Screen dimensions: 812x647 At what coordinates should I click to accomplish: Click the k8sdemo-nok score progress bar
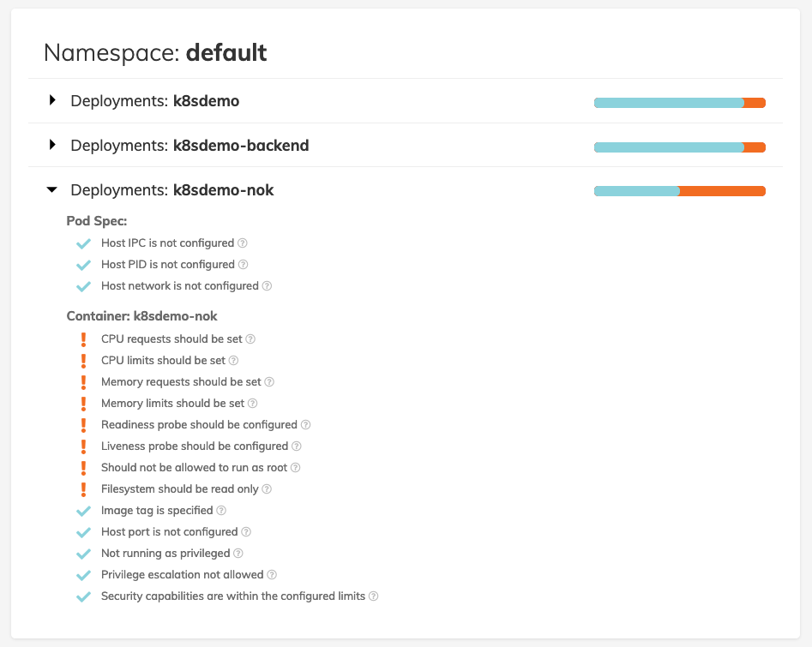click(679, 191)
